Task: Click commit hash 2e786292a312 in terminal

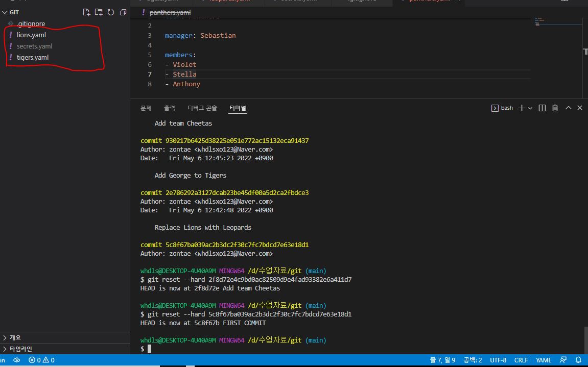Action: (x=237, y=192)
